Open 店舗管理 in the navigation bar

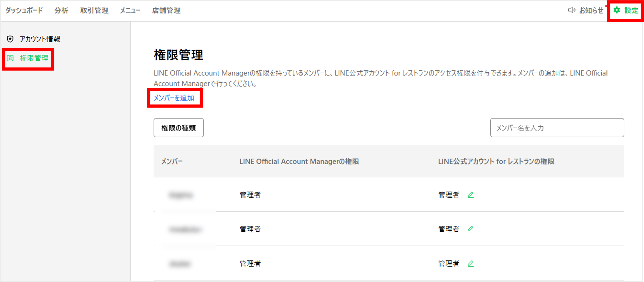(166, 10)
